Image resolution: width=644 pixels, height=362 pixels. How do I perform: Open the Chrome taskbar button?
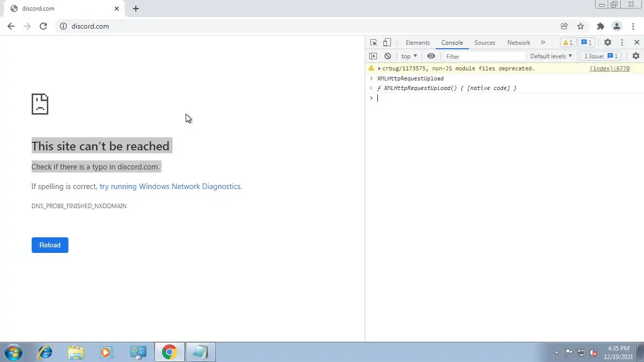169,352
